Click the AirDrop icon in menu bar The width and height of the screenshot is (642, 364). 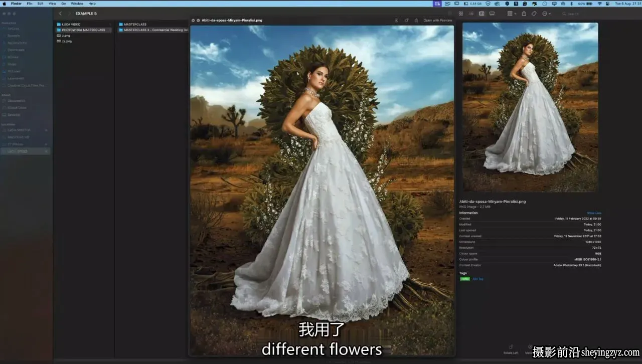coord(563,4)
